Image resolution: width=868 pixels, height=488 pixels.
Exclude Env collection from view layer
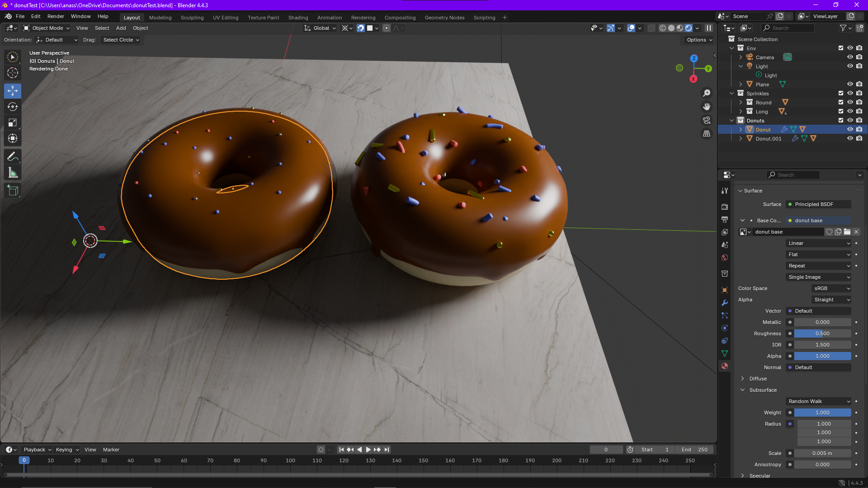841,48
